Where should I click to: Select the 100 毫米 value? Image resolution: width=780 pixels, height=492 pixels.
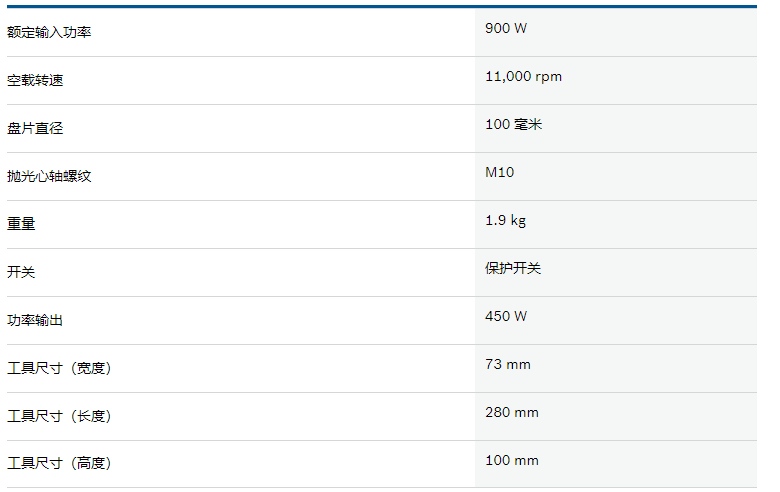tap(513, 124)
